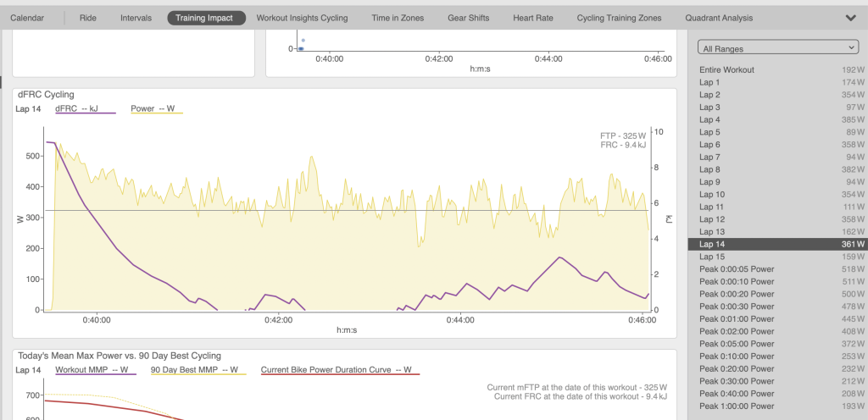Open Workout Insights Cycling tab
Viewport: 868px width, 420px height.
click(302, 18)
